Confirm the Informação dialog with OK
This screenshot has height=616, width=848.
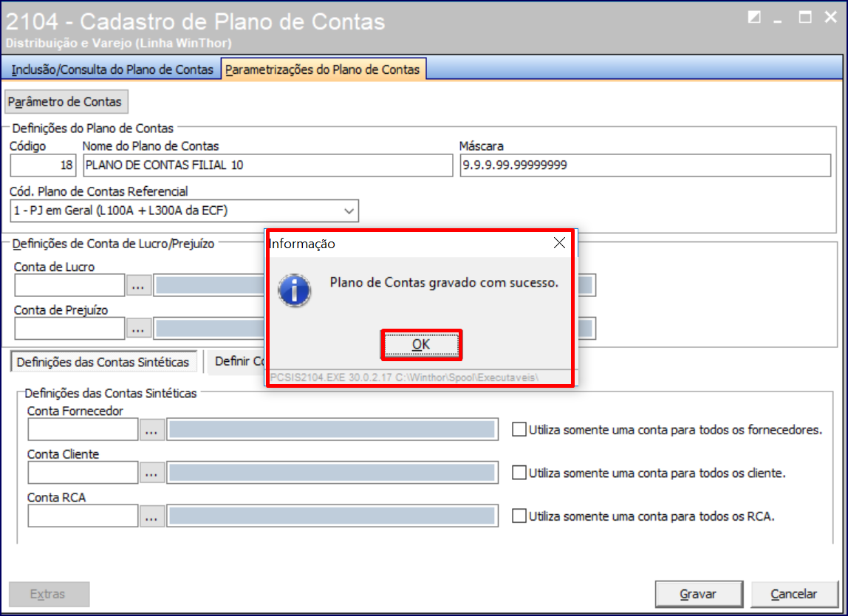click(x=421, y=344)
